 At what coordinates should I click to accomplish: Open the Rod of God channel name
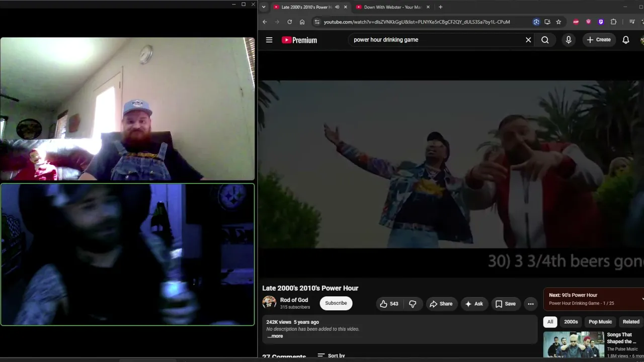pos(294,300)
